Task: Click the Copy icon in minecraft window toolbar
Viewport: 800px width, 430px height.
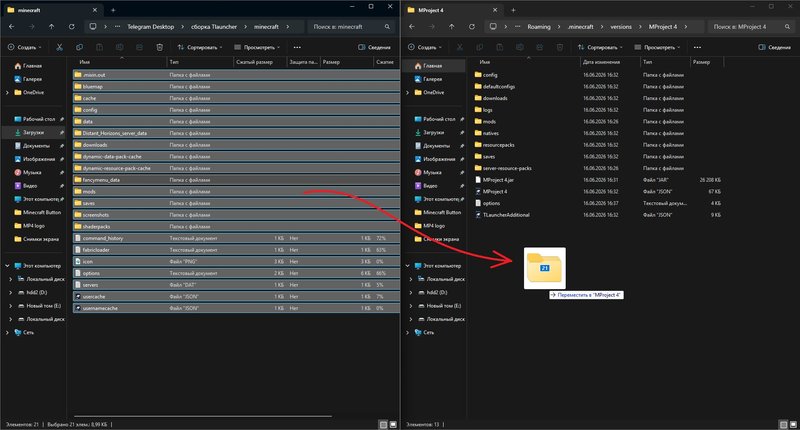Action: coord(79,47)
